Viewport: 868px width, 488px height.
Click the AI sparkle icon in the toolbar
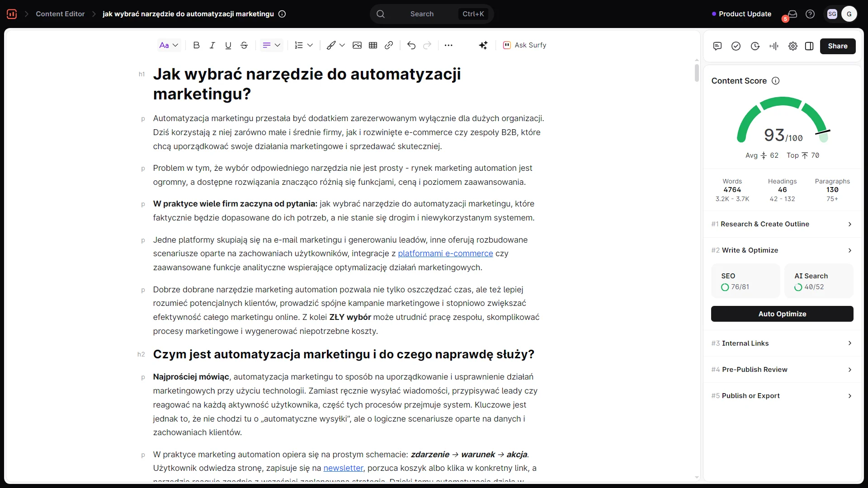[x=483, y=45]
